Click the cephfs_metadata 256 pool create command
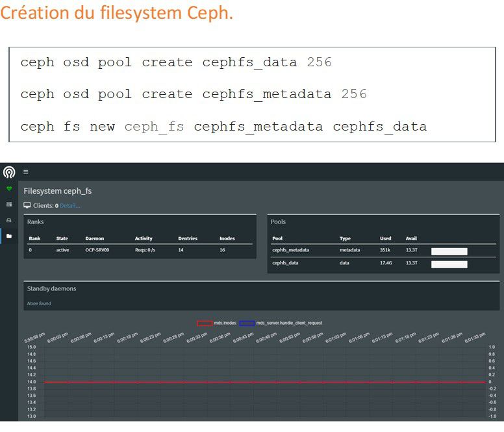This screenshot has width=504, height=432. point(194,94)
